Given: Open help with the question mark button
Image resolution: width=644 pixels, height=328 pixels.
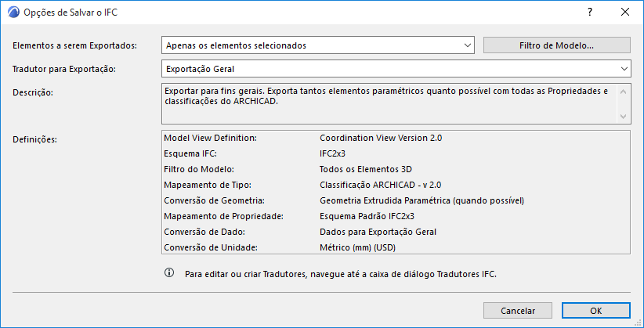Looking at the screenshot, I should [589, 13].
